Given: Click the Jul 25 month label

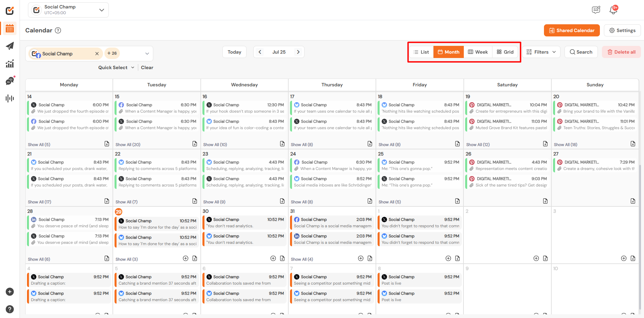Looking at the screenshot, I should (279, 52).
